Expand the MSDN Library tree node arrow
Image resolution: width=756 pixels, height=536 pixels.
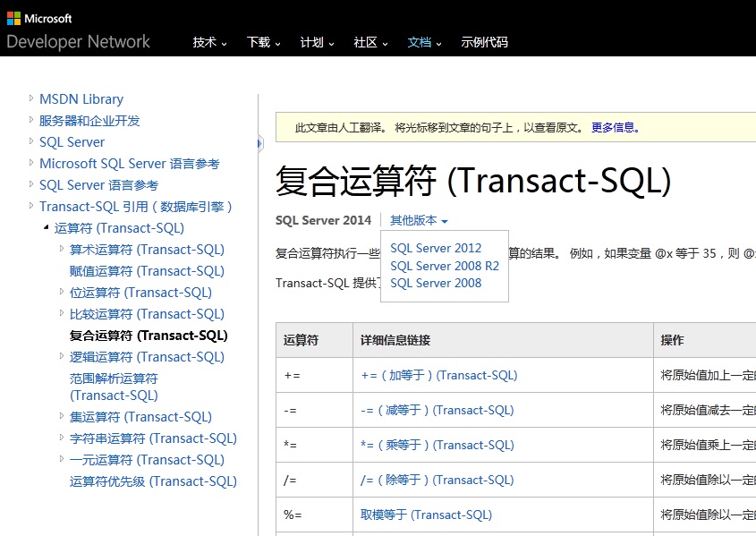[30, 98]
